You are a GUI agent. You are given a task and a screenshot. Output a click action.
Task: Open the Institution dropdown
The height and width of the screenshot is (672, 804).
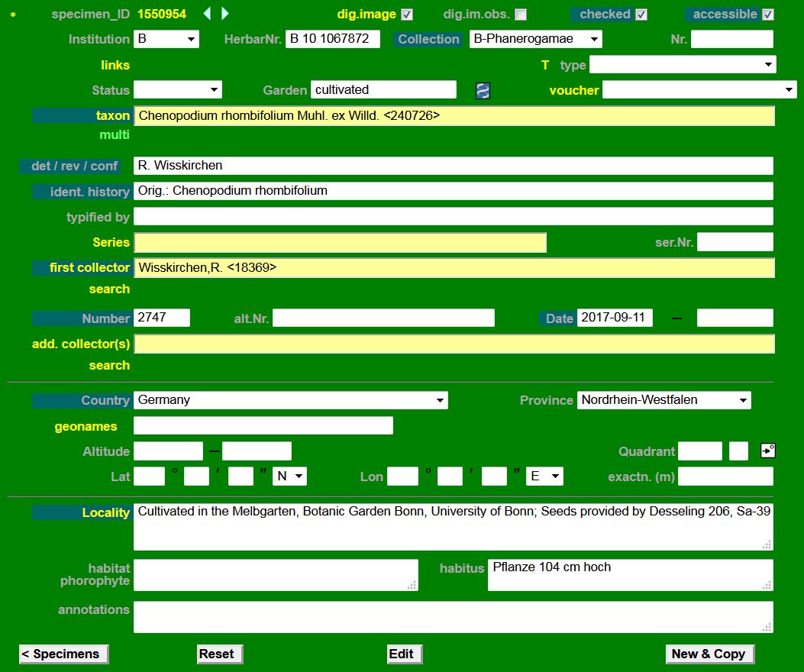[x=166, y=39]
